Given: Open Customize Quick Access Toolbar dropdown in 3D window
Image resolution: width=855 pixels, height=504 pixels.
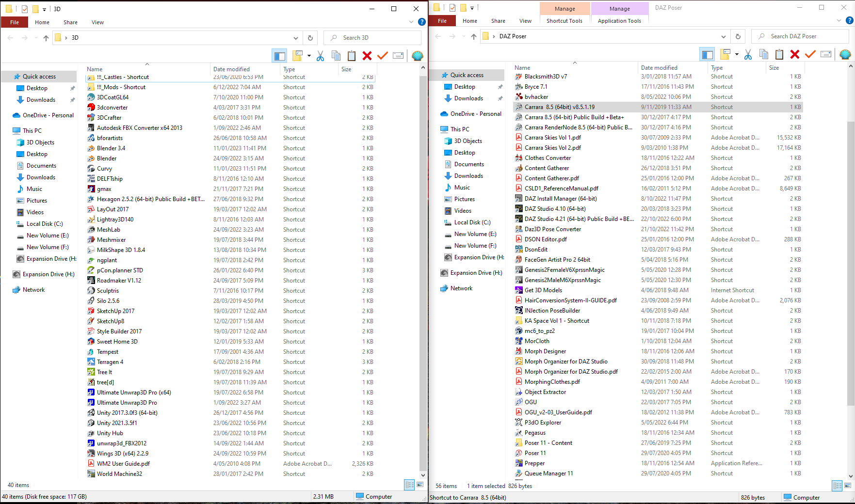Looking at the screenshot, I should pyautogui.click(x=44, y=9).
